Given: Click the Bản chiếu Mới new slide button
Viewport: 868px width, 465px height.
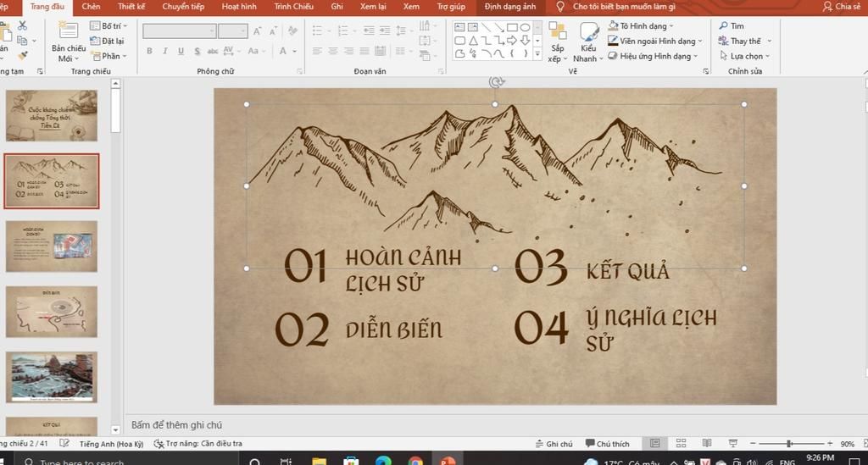Looking at the screenshot, I should click(68, 42).
